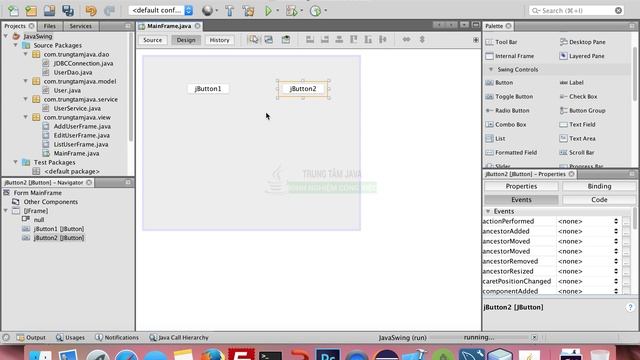640x360 pixels.
Task: Open ancestorAdded event handler dropdown
Action: [x=616, y=231]
